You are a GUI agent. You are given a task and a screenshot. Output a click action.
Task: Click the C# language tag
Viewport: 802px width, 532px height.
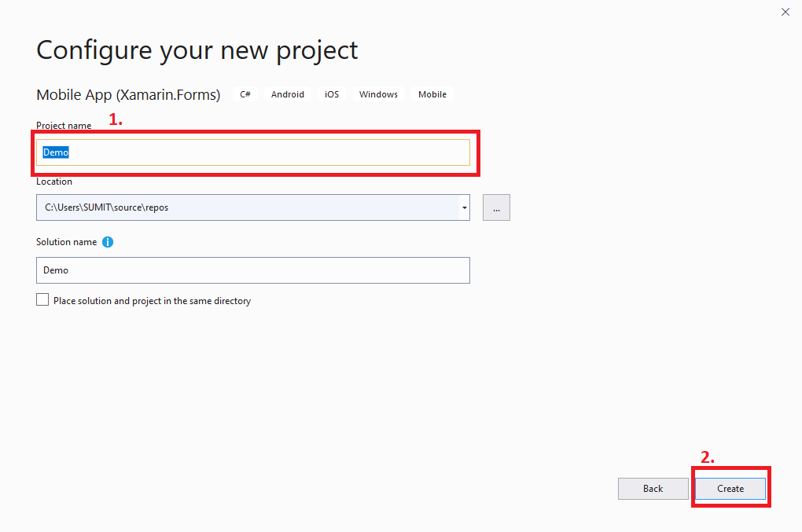pos(245,94)
